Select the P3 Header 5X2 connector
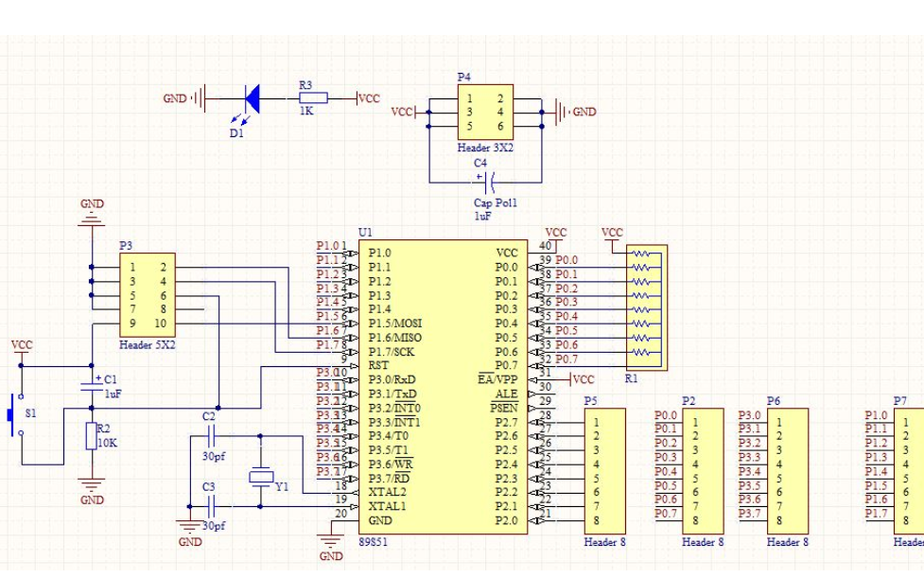 pyautogui.click(x=147, y=295)
